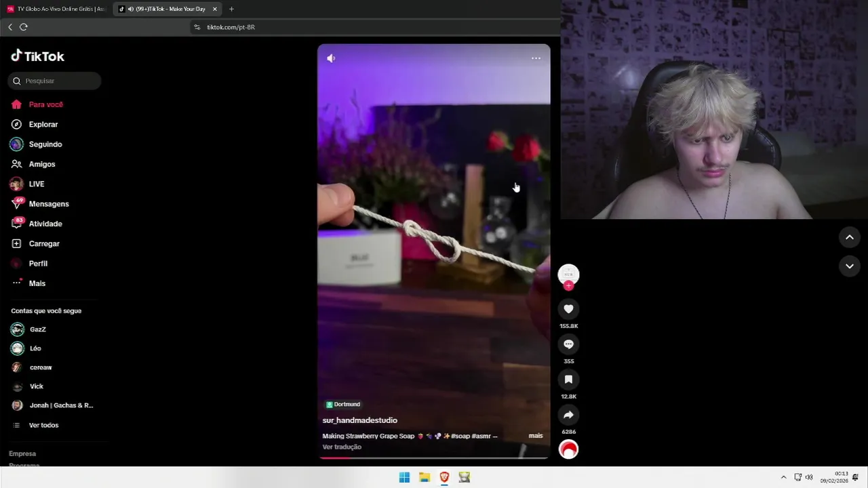The image size is (868, 488).
Task: Show hidden system tray icons
Action: pos(783,477)
